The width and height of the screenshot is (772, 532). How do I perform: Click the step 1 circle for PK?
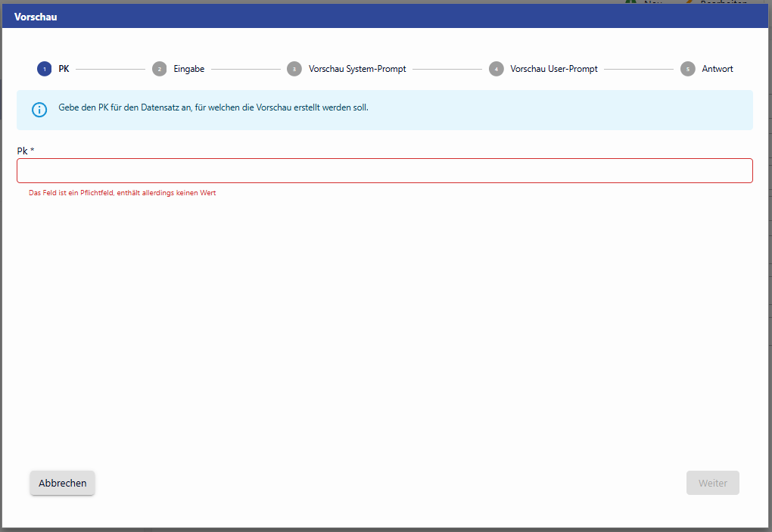tap(44, 69)
